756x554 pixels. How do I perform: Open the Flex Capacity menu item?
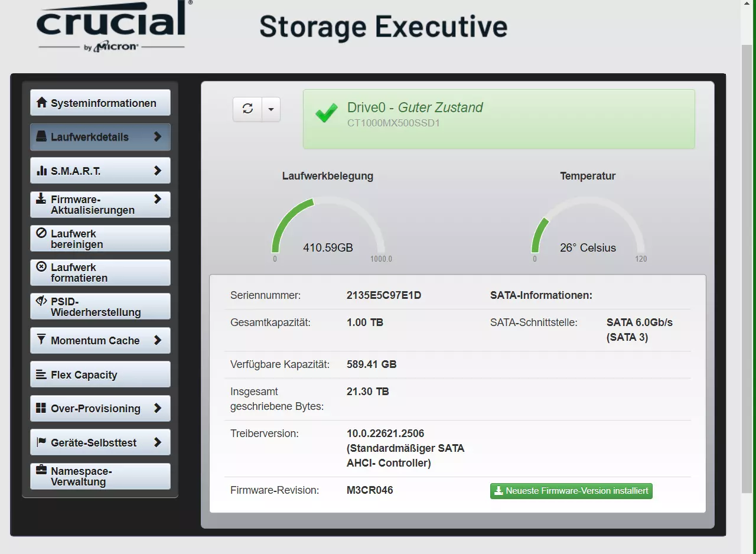click(100, 374)
